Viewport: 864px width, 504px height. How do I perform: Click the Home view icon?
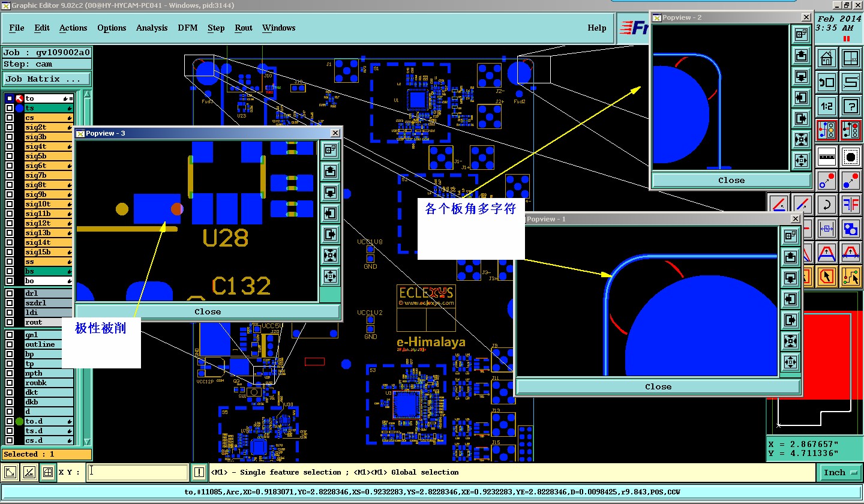point(827,58)
